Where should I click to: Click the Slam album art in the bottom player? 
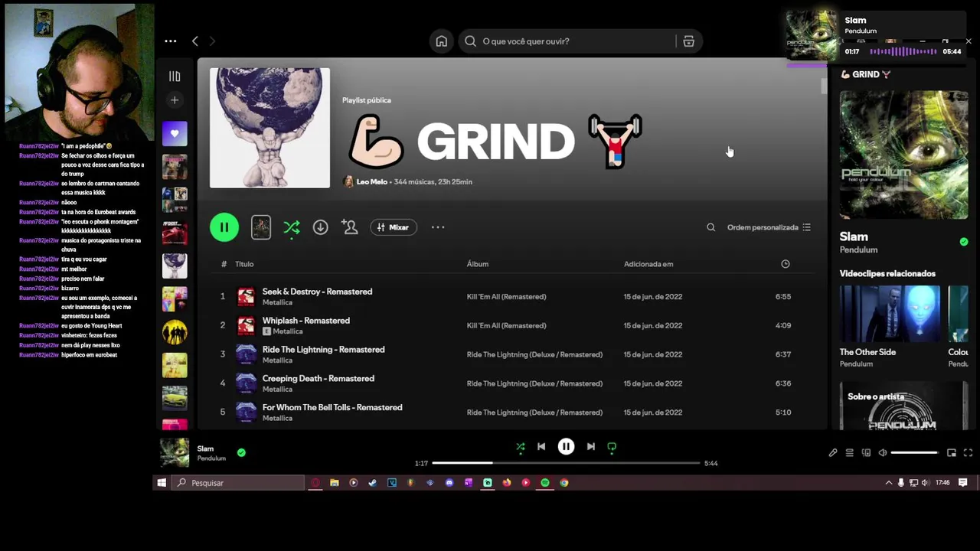(x=175, y=453)
